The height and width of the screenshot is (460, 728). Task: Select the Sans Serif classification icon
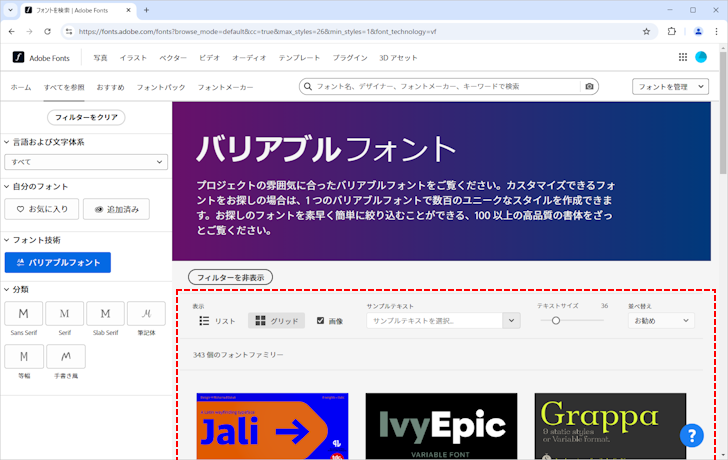click(24, 314)
